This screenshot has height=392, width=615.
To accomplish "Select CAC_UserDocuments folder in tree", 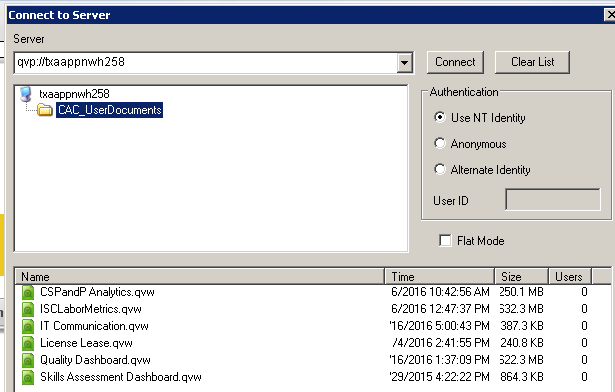I will 109,110.
